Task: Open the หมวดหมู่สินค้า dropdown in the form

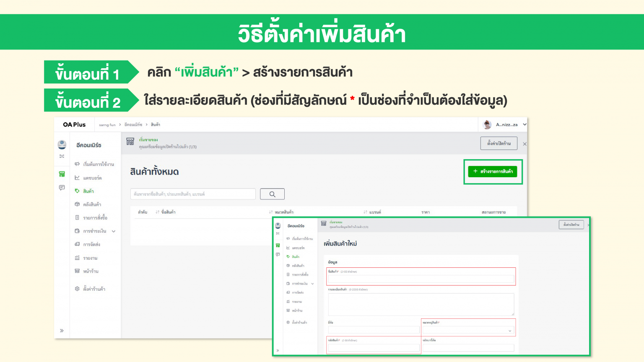Action: 468,331
